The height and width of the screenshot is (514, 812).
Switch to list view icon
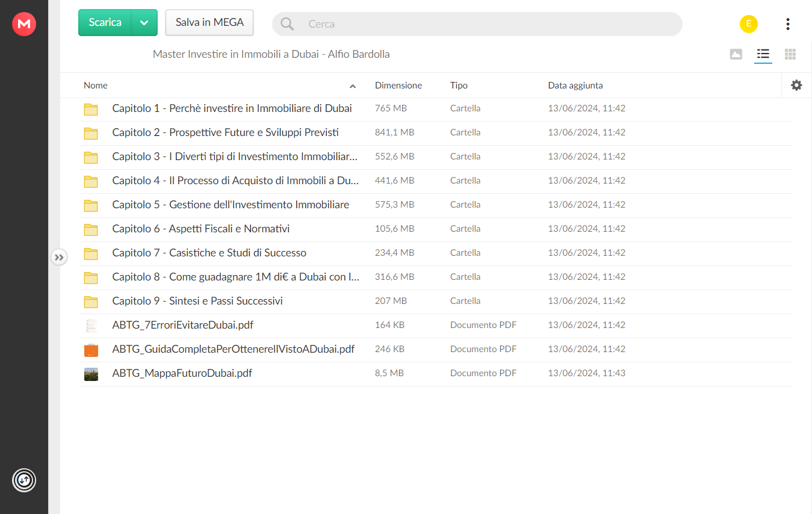[x=763, y=54]
